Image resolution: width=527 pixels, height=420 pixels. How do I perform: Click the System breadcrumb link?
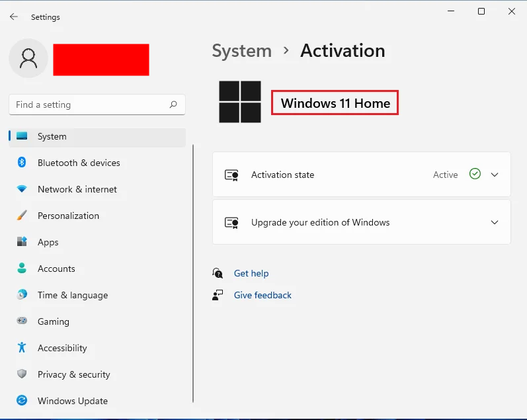241,51
